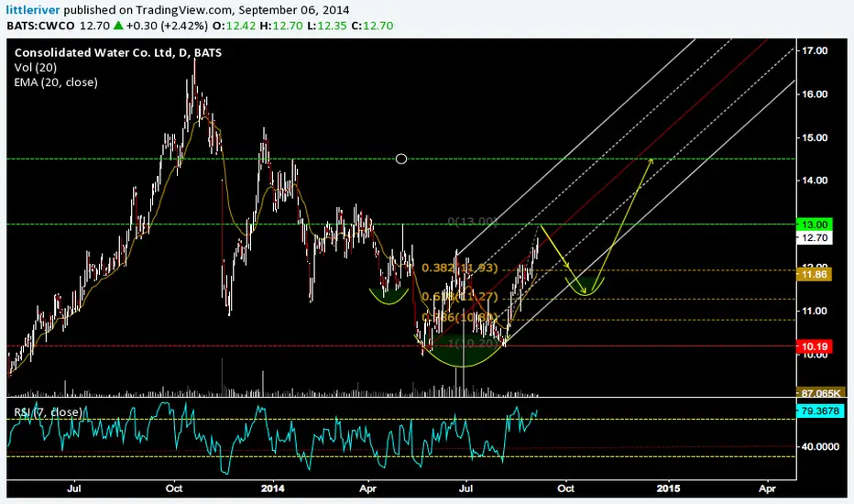Click the H:12.70 high price value
The image size is (854, 504).
[281, 26]
